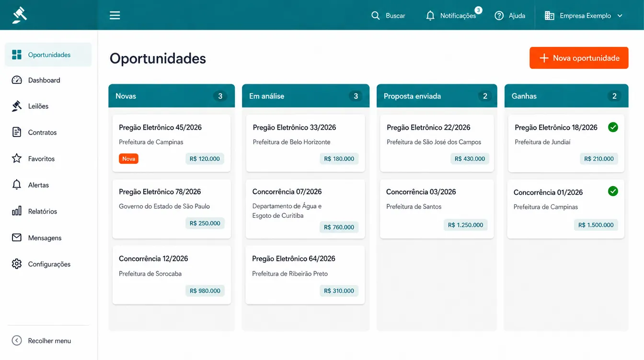Click the green check on Pregão Eletrônico 18/2026
The height and width of the screenshot is (360, 644).
pyautogui.click(x=613, y=127)
